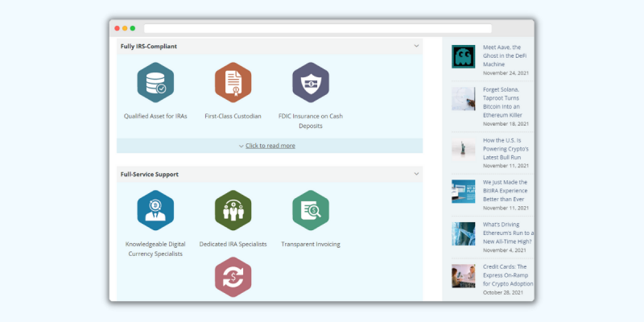Click the 'Qualified Asset for IRAs' label

(155, 116)
